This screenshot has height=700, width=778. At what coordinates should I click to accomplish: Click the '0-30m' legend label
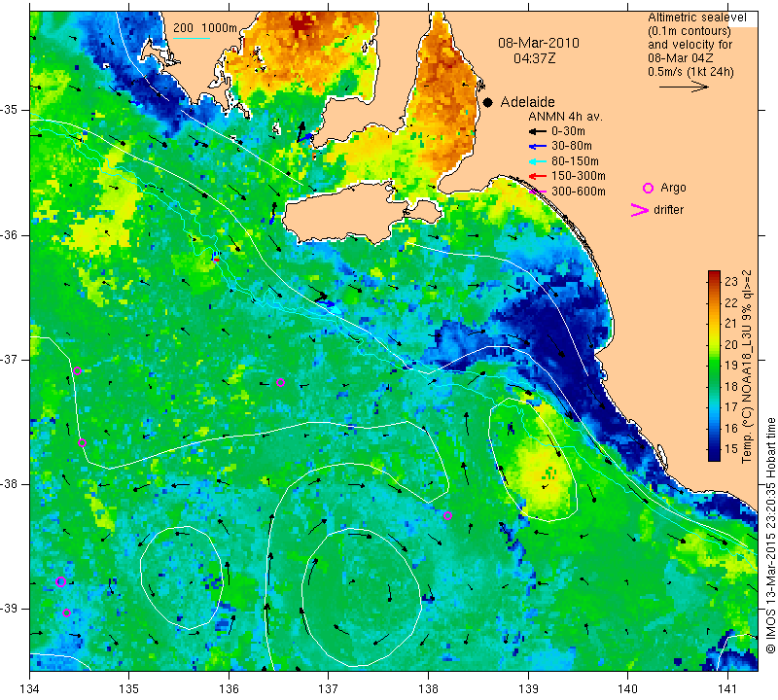[568, 131]
